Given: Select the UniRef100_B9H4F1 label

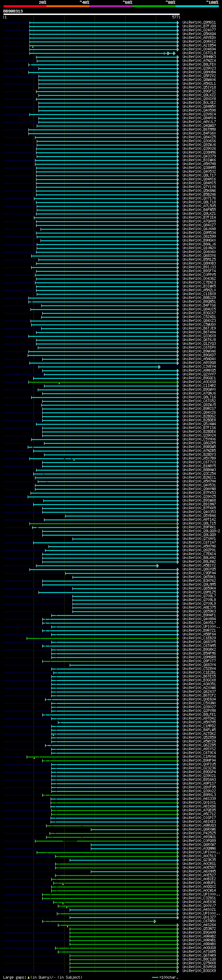Looking at the screenshot, I should (x=199, y=615).
